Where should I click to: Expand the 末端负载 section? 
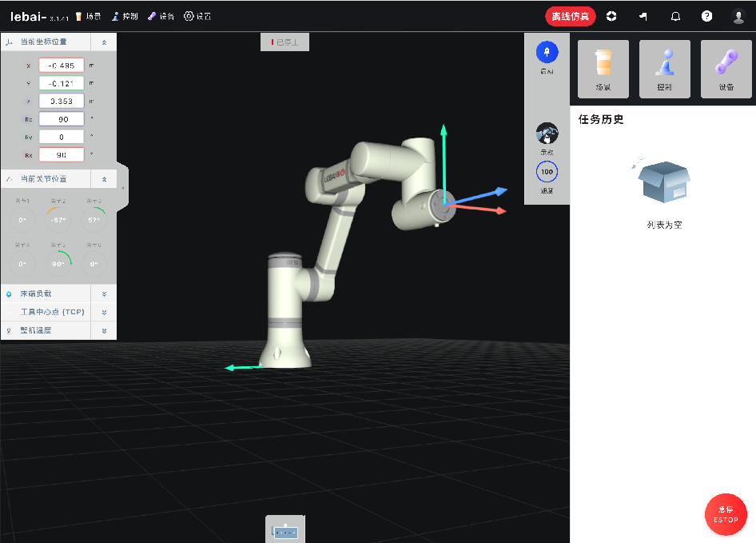point(104,293)
